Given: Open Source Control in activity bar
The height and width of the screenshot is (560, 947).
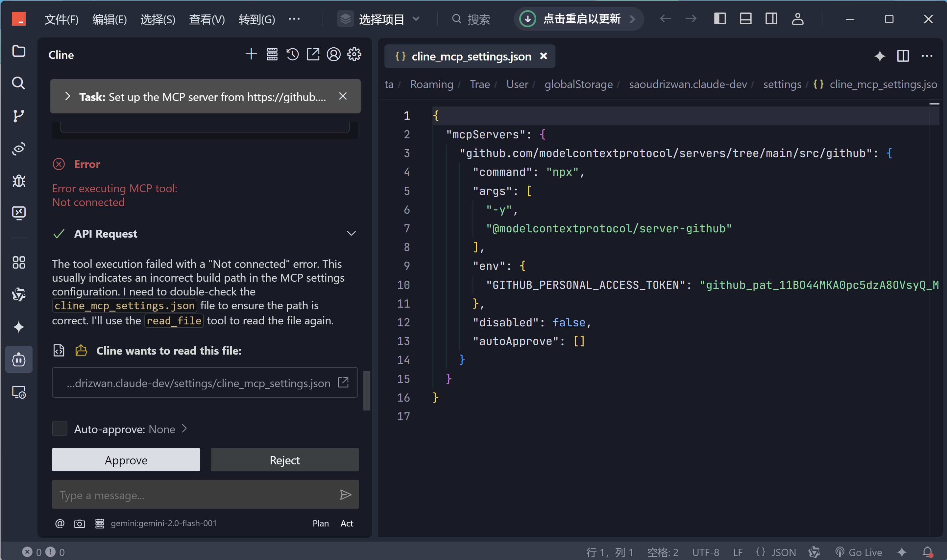Looking at the screenshot, I should (x=18, y=116).
